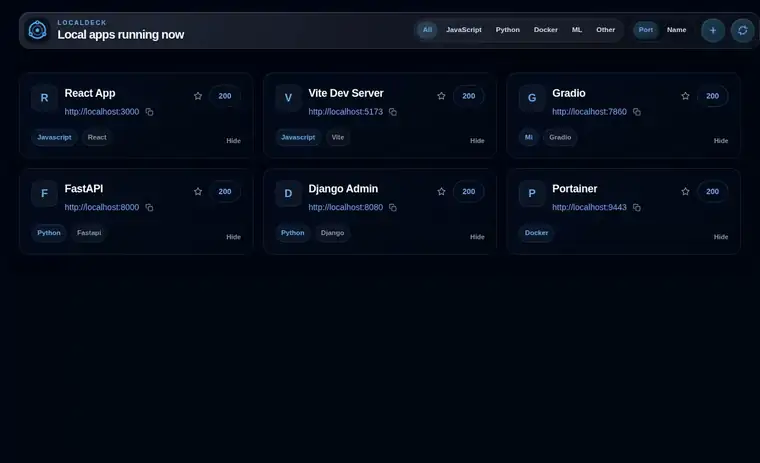Click the 200 status badge on Portainer
Image resolution: width=760 pixels, height=463 pixels.
coord(712,192)
